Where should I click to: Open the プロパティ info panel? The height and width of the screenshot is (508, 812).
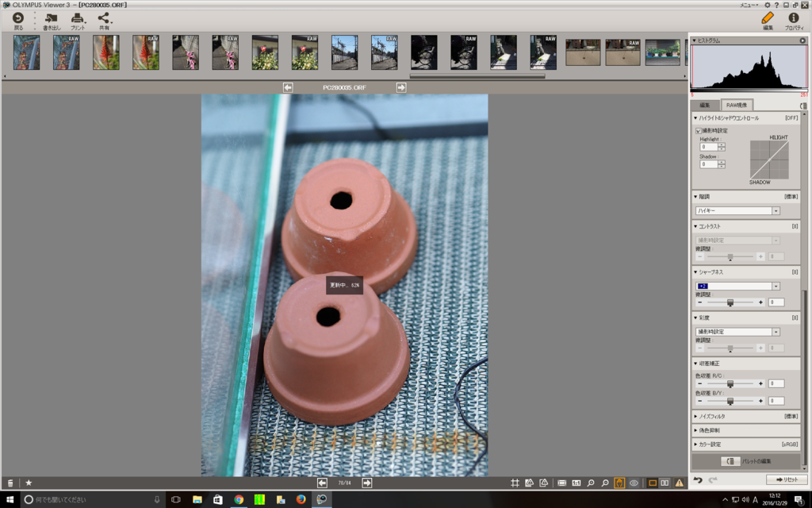(x=793, y=20)
